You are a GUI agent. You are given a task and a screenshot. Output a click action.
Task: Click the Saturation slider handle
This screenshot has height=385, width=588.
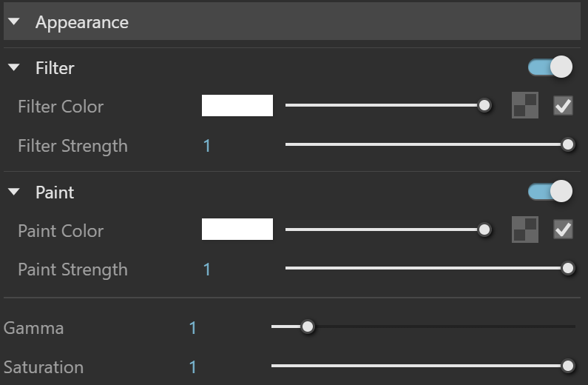568,366
